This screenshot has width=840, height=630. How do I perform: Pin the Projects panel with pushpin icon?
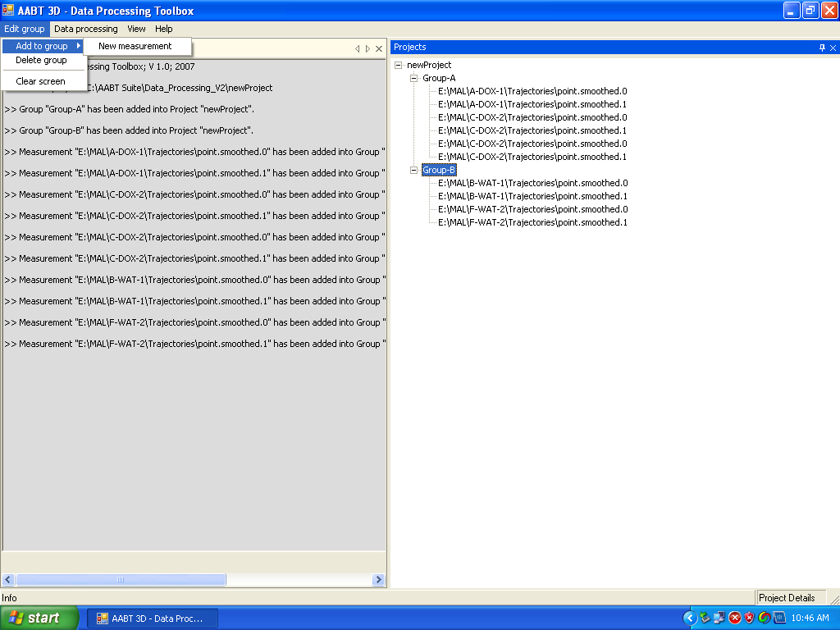click(x=822, y=48)
